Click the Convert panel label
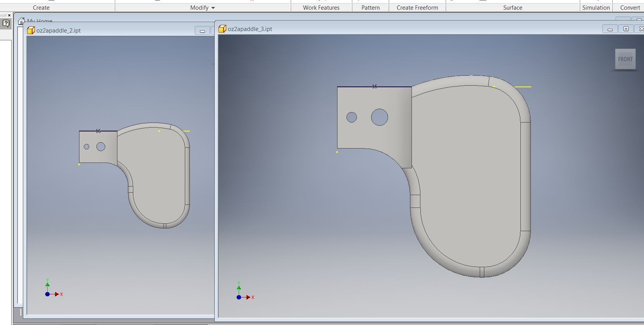 coord(630,8)
